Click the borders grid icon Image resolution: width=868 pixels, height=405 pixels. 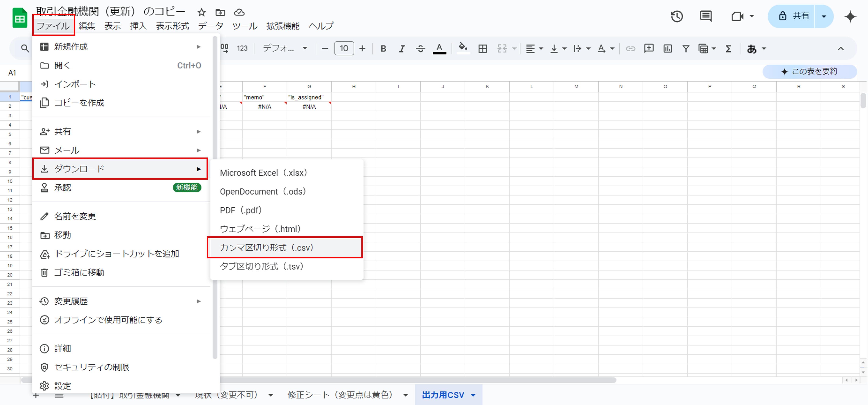point(483,49)
